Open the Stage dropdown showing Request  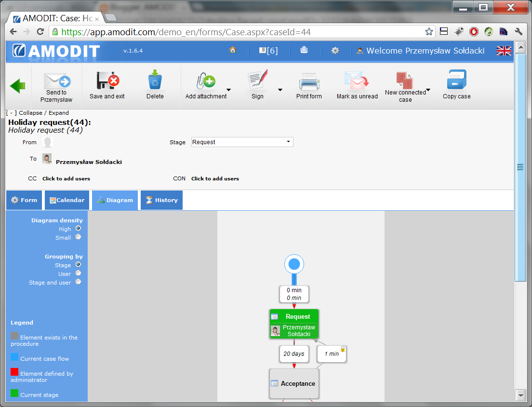pos(241,142)
